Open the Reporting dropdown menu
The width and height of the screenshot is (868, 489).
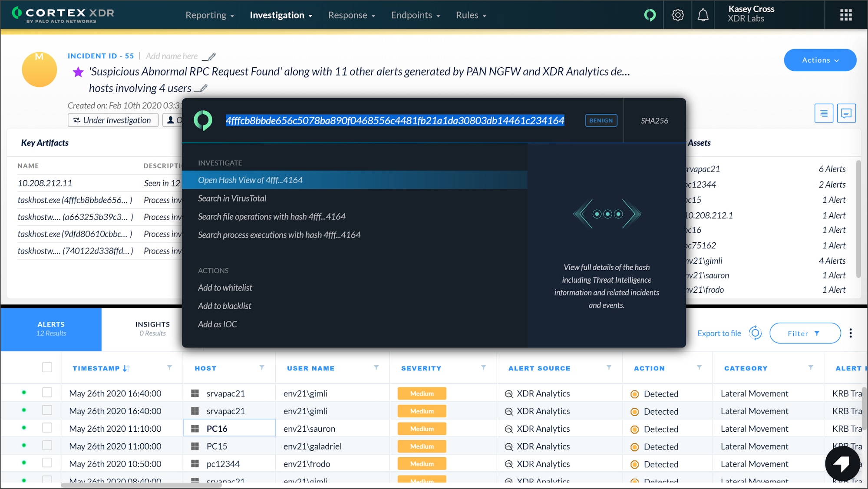[x=210, y=15]
